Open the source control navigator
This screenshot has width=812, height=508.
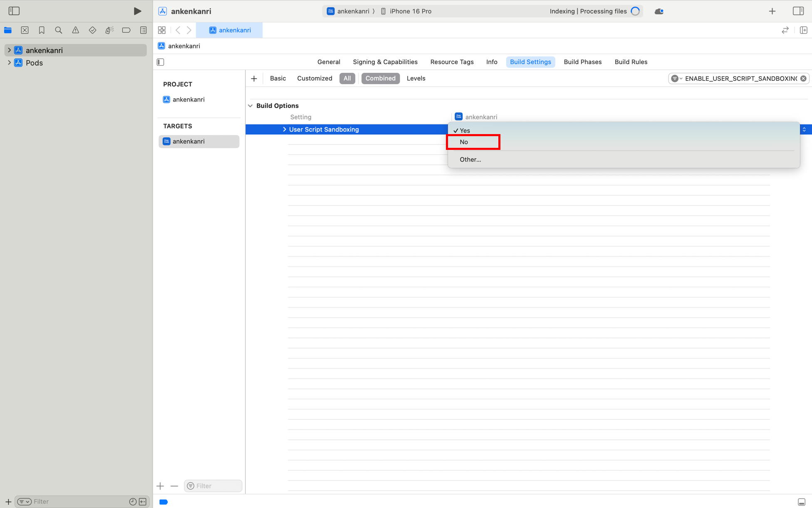pos(25,30)
